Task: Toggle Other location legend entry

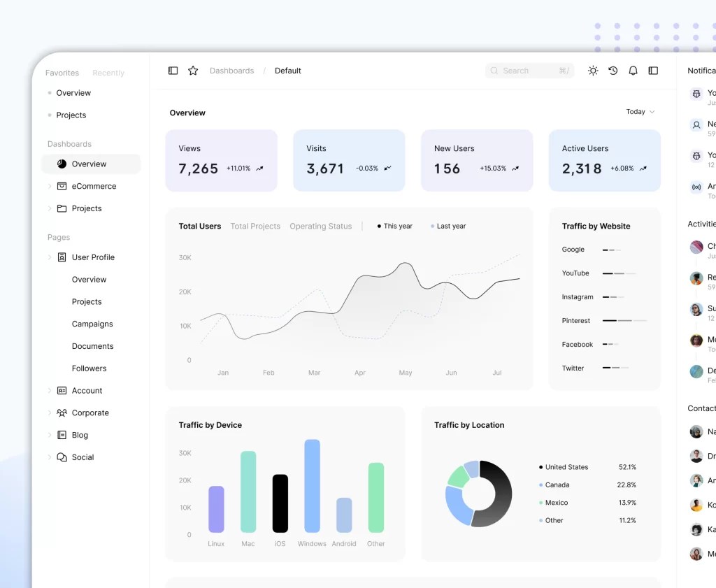Action: pyautogui.click(x=551, y=520)
